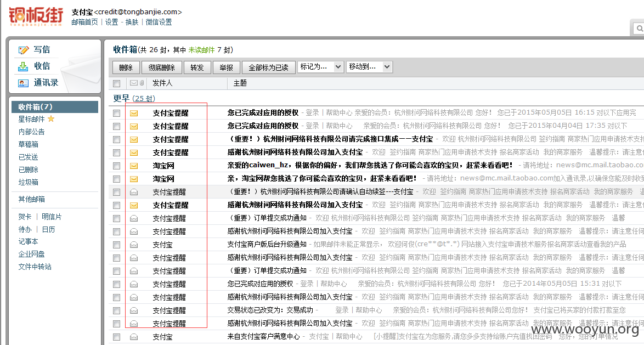Open 文件中转站 in sidebar
This screenshot has height=345, width=644.
[35, 267]
